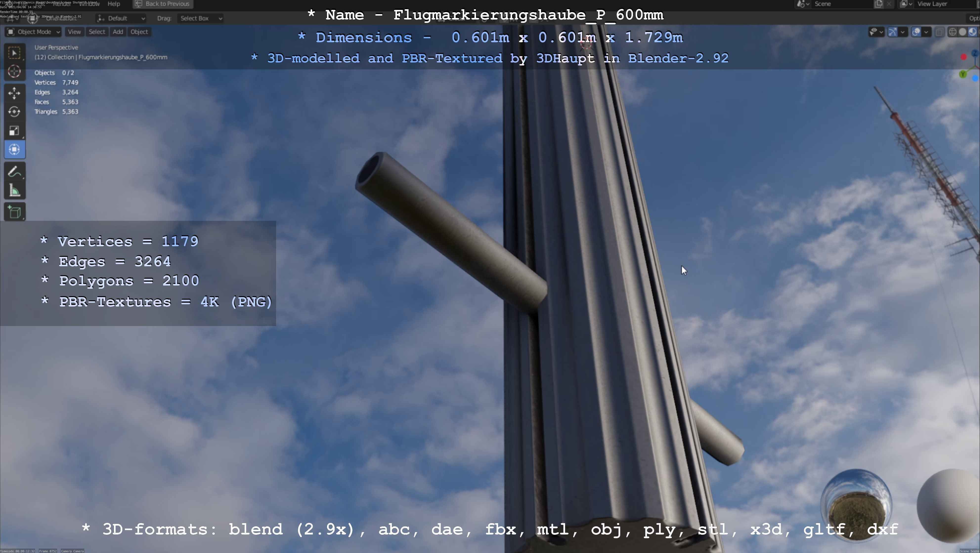Screen dimensions: 980x553
Task: Click the light blue negative Z gizmo dot
Action: (x=976, y=78)
